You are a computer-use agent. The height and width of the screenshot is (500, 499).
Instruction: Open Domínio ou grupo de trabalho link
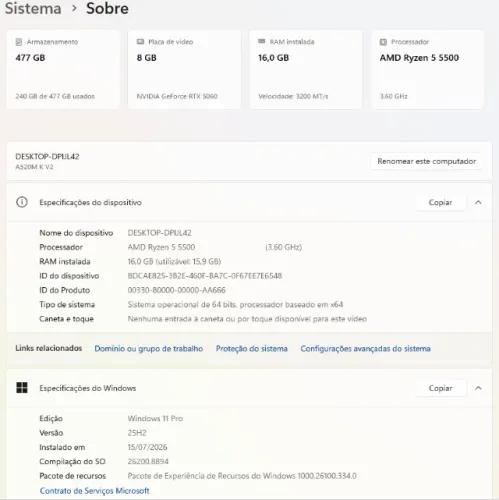tap(149, 349)
